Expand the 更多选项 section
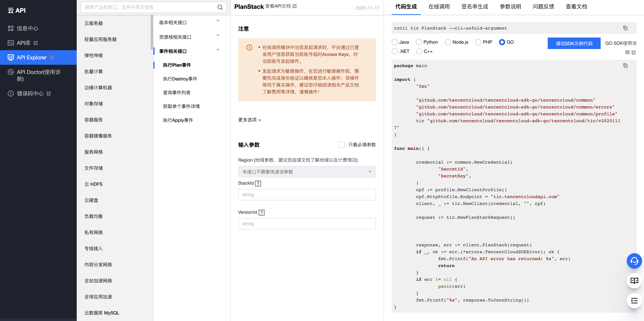644x321 pixels. pos(250,120)
